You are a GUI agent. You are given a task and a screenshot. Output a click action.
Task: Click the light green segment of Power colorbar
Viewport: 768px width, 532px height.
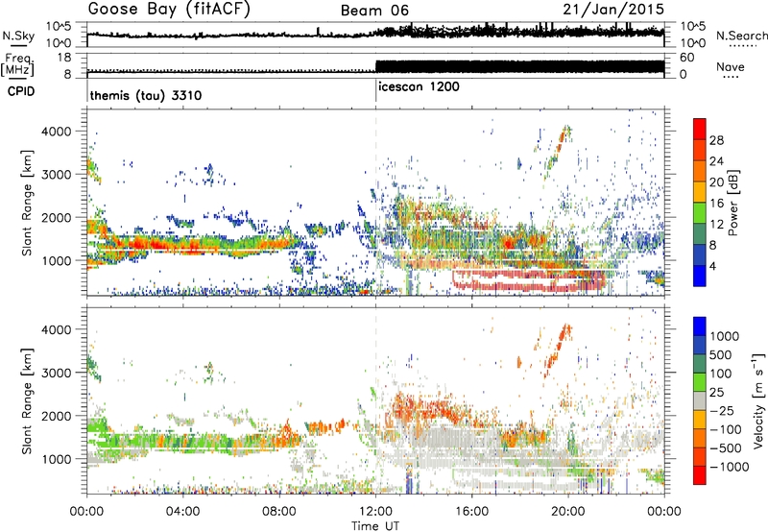700,212
